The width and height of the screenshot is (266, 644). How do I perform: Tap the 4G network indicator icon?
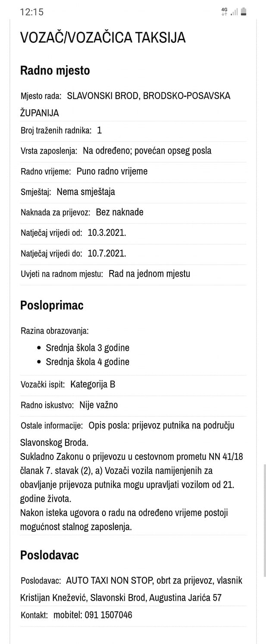coord(224,12)
